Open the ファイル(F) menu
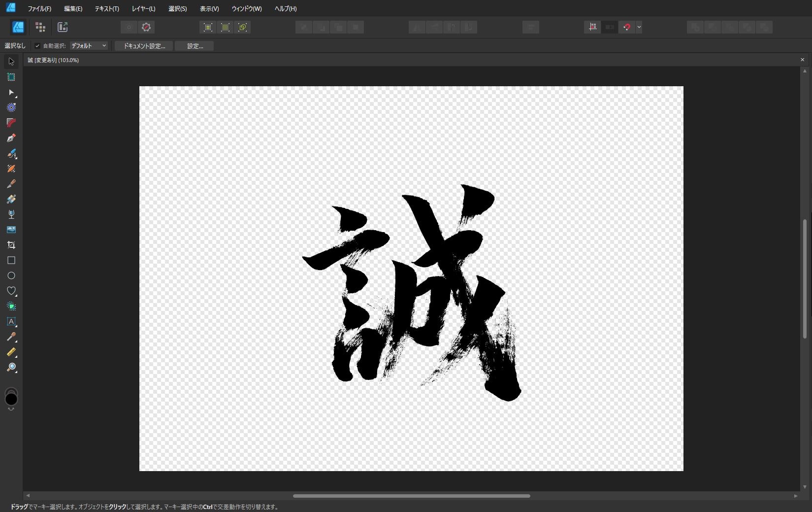The width and height of the screenshot is (812, 512). pyautogui.click(x=39, y=9)
